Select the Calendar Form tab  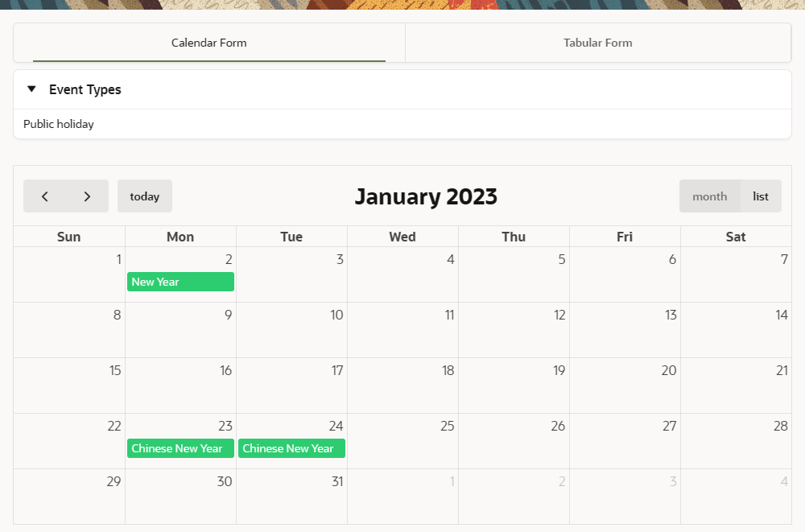pos(209,43)
